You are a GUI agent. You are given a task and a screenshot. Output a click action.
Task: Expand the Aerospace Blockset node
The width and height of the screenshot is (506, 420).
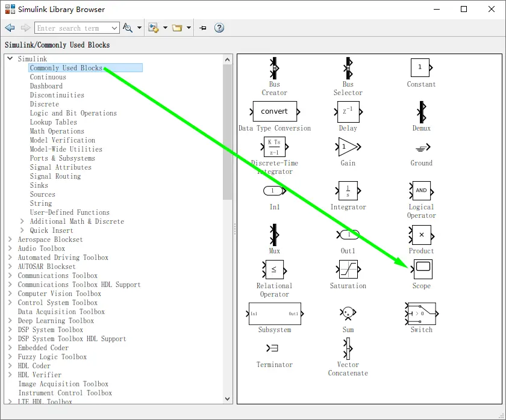point(10,239)
